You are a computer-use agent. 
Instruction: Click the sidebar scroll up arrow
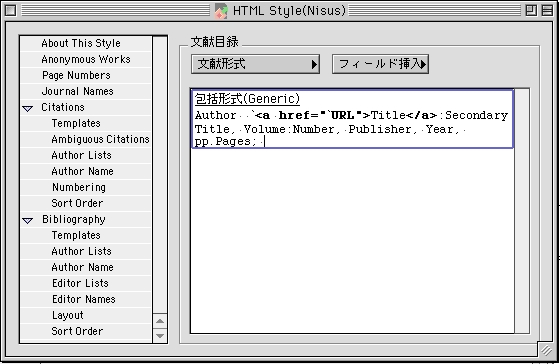[160, 321]
